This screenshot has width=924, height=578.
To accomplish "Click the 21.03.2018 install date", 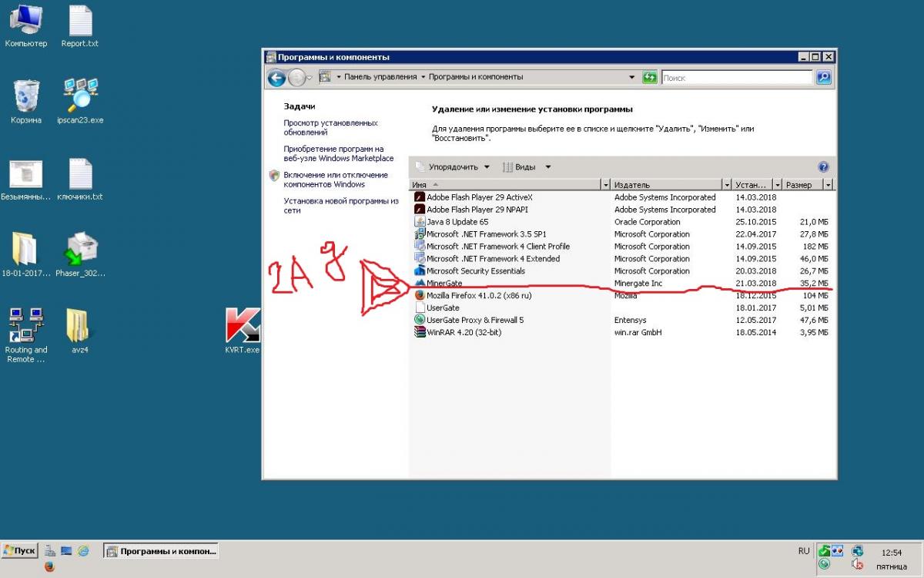I will click(x=756, y=284).
